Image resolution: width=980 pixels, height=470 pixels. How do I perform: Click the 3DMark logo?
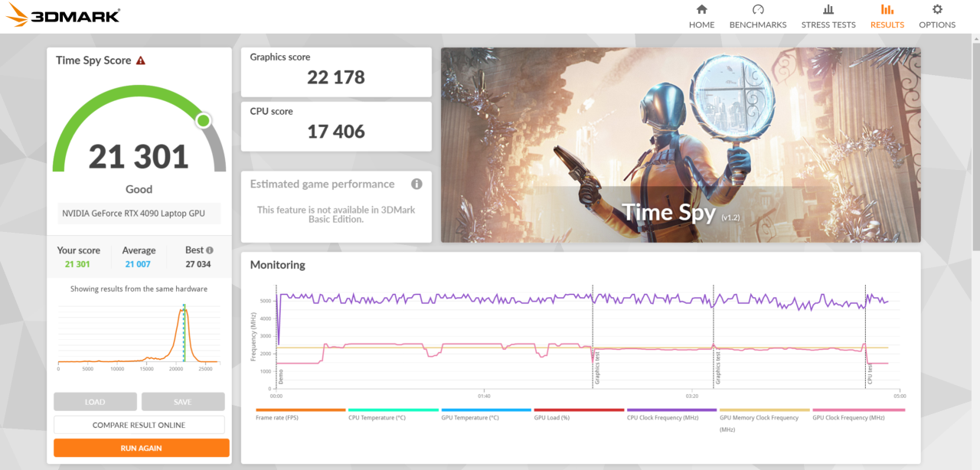click(64, 15)
